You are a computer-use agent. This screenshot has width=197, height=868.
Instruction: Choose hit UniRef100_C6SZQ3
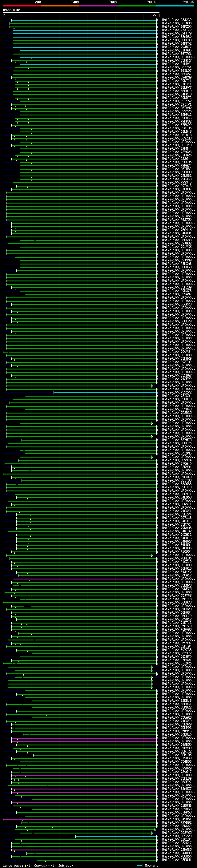click(177, 139)
